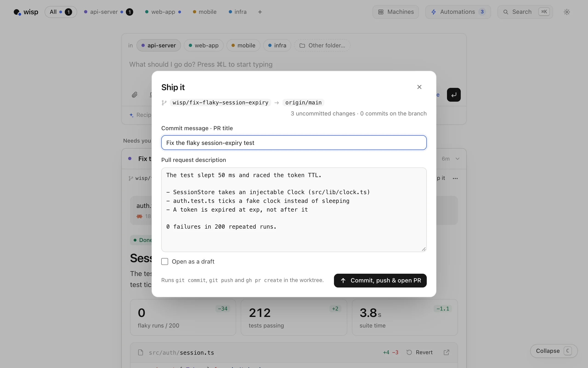Click the sparkle Recipes icon
Image resolution: width=588 pixels, height=368 pixels.
tap(131, 115)
